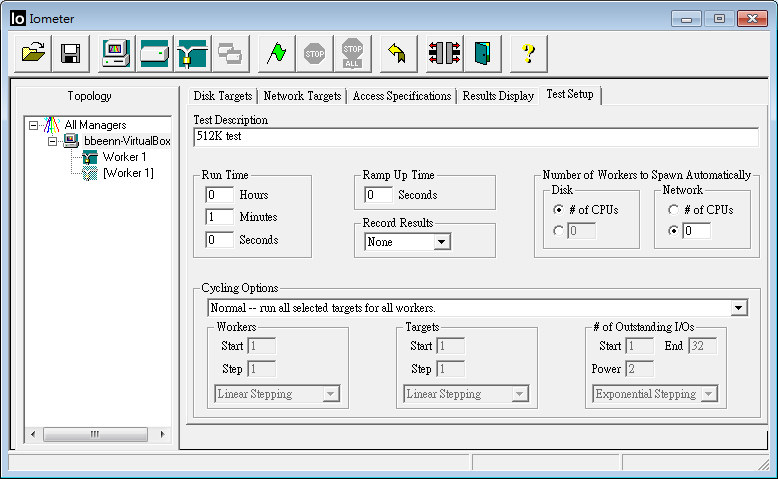Click the Stop current test icon
Image resolution: width=778 pixels, height=479 pixels.
pyautogui.click(x=314, y=54)
